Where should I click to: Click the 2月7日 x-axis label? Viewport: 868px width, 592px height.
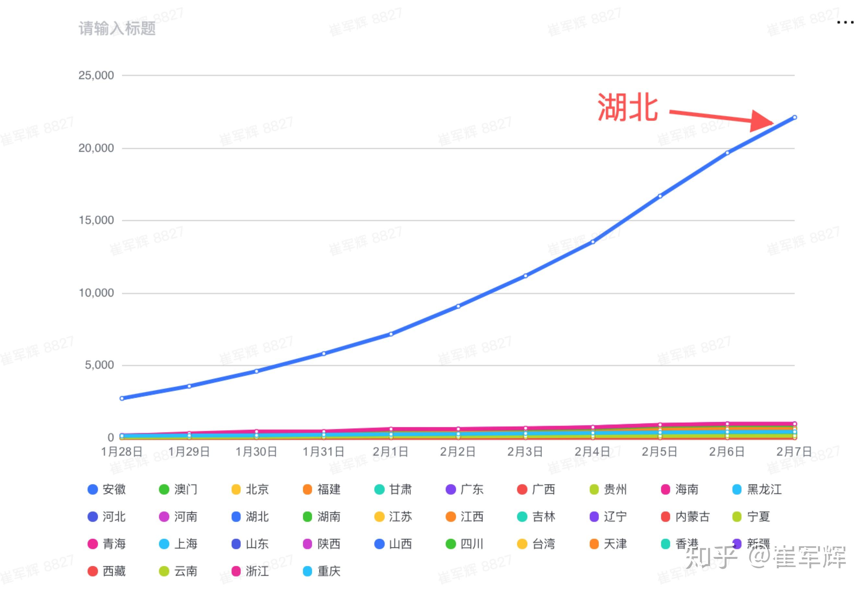point(794,452)
